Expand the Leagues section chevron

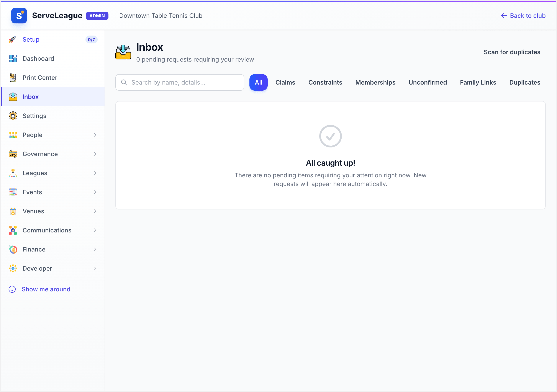95,173
